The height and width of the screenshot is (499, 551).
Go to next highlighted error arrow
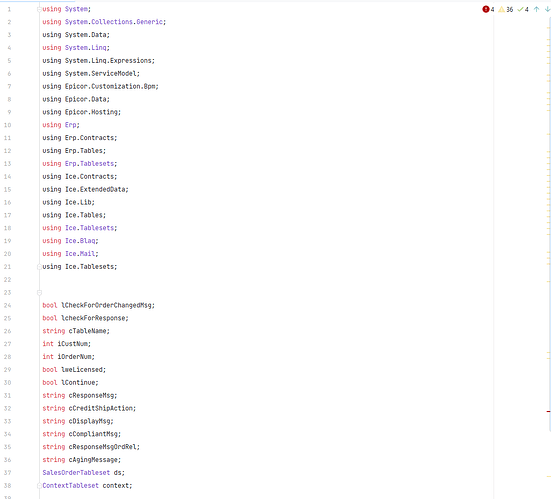point(547,9)
